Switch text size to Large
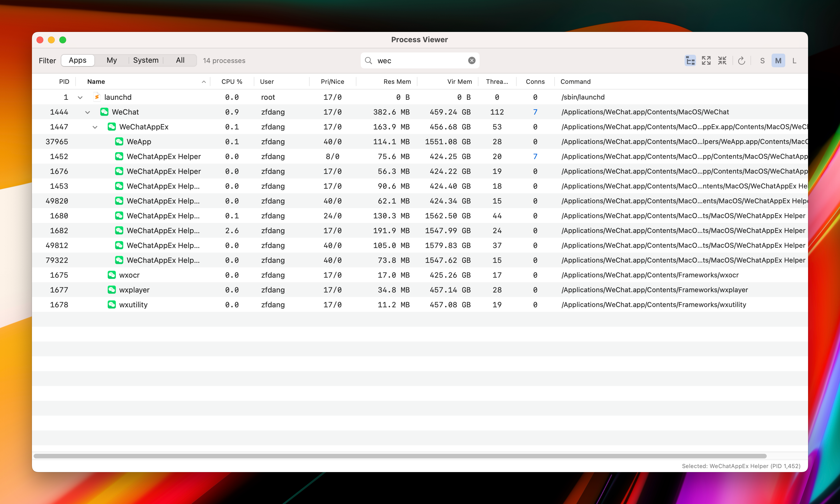 point(794,60)
